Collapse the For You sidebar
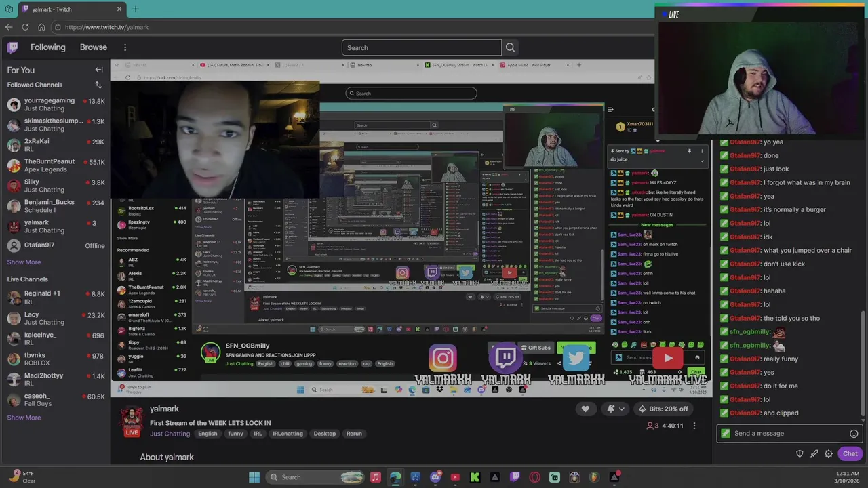Screen dimensions: 868x488 point(99,70)
